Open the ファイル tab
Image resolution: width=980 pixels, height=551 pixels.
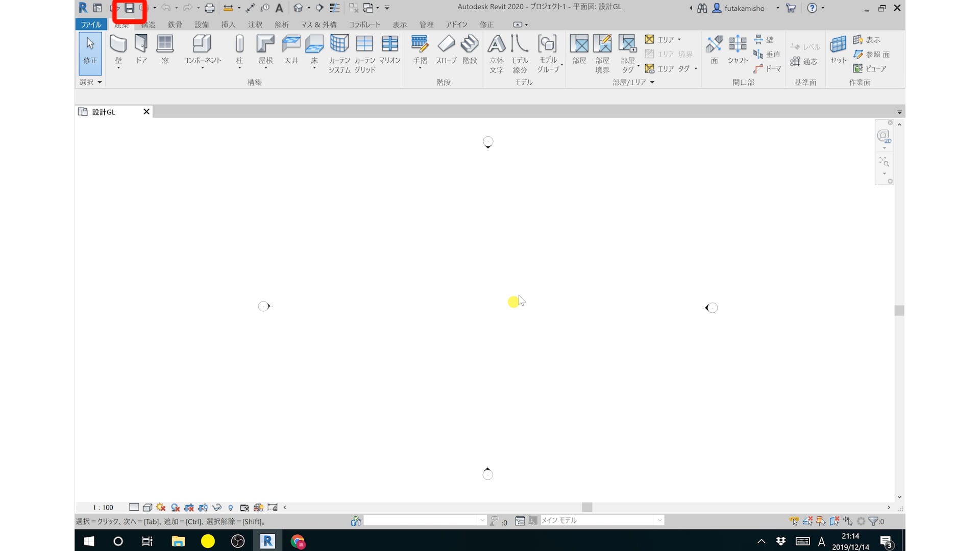91,24
